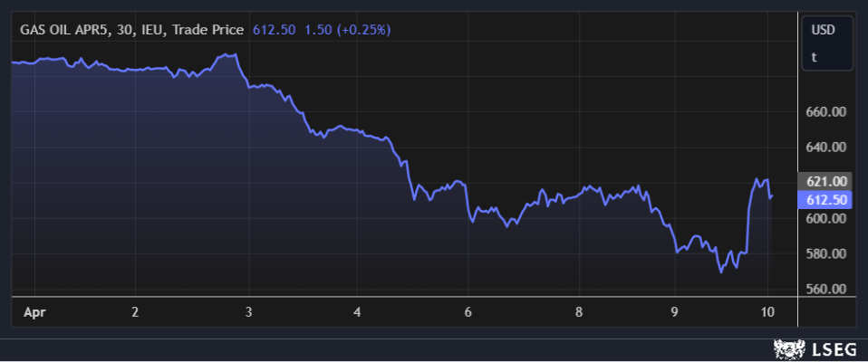Click the 660.00 price axis label

(825, 112)
